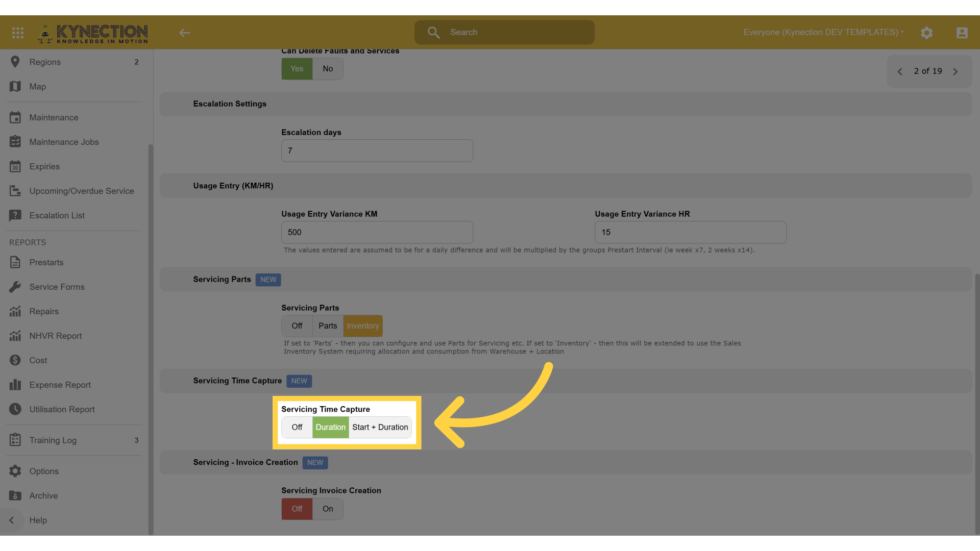
Task: Set Servicing Parts to Parts option
Action: (x=328, y=325)
